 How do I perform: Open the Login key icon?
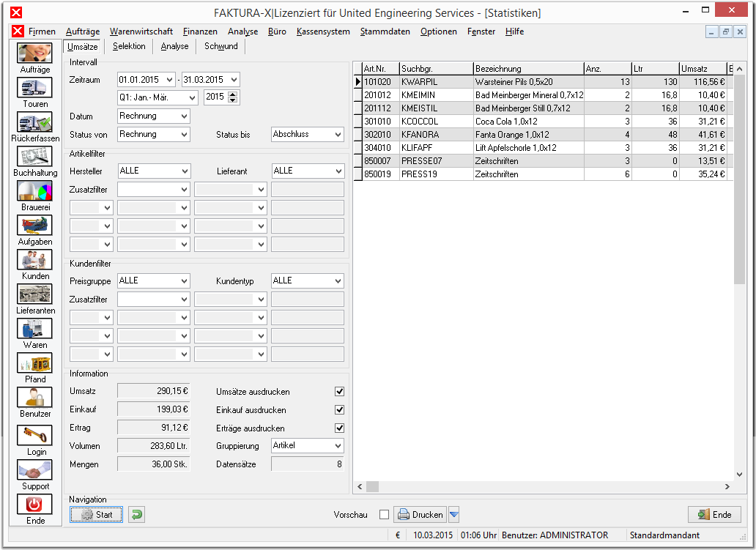(34, 435)
